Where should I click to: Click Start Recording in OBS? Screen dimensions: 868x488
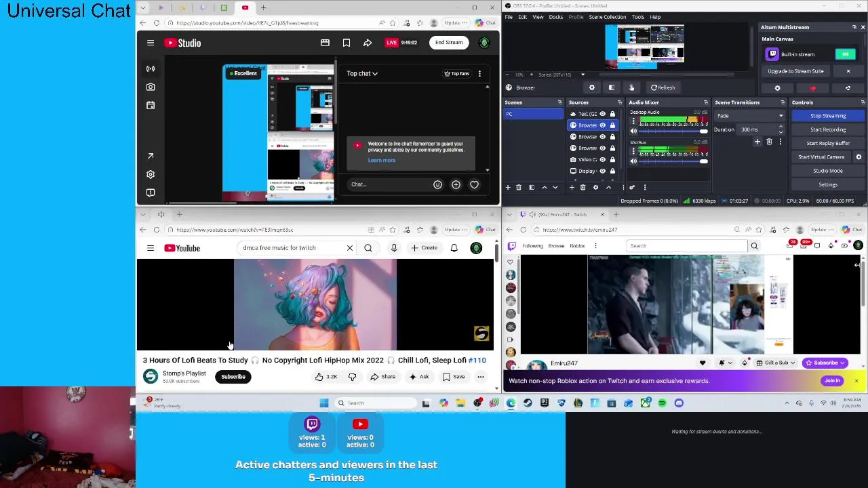(x=828, y=129)
